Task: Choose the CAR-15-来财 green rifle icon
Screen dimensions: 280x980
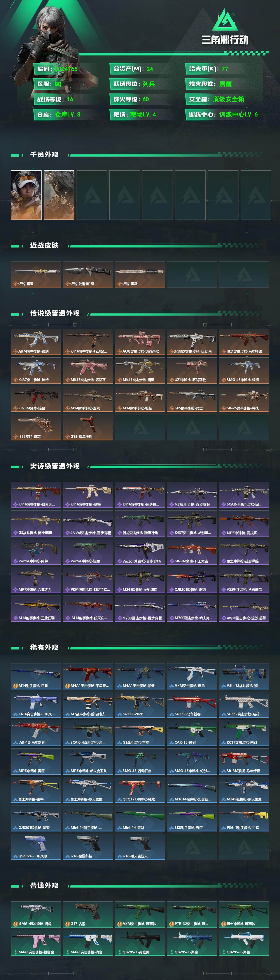Action: point(192,733)
